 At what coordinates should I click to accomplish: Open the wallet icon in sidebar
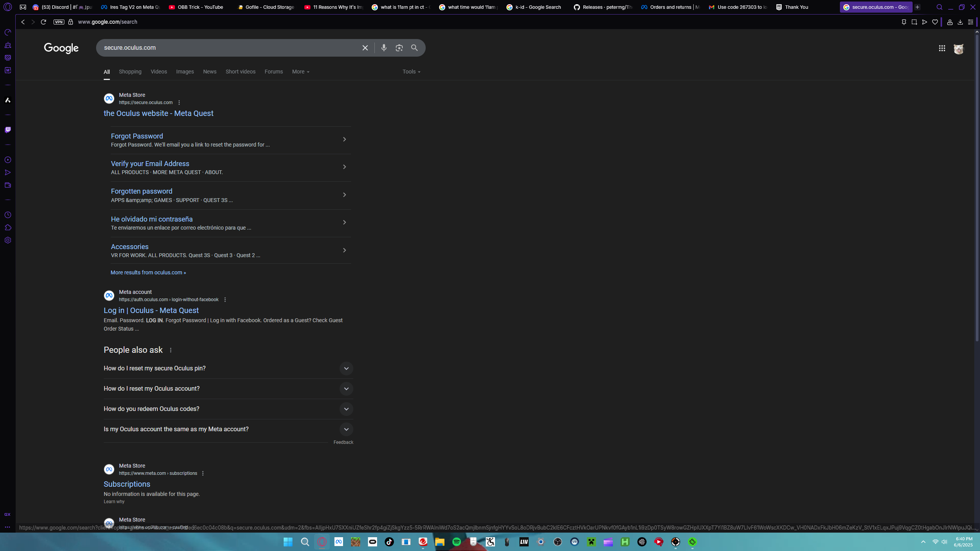click(x=8, y=185)
